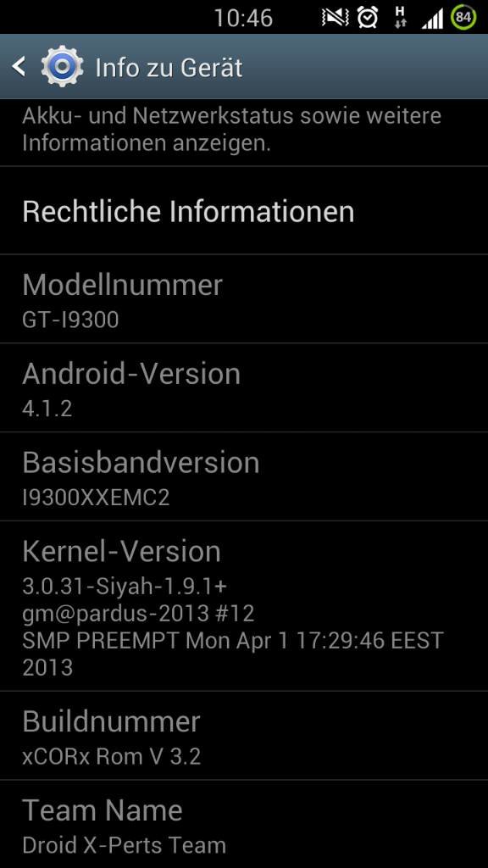This screenshot has height=868, width=488.
Task: Select the Modellnummer entry
Action: (x=244, y=299)
